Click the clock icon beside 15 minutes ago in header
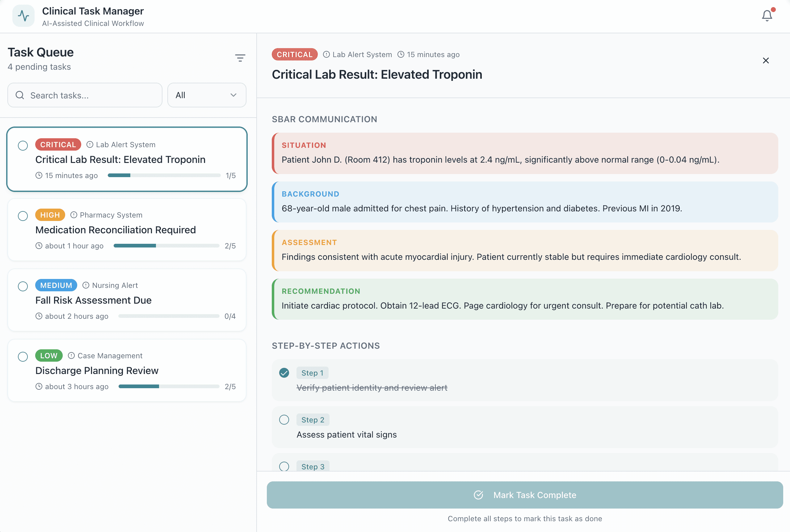 (401, 55)
